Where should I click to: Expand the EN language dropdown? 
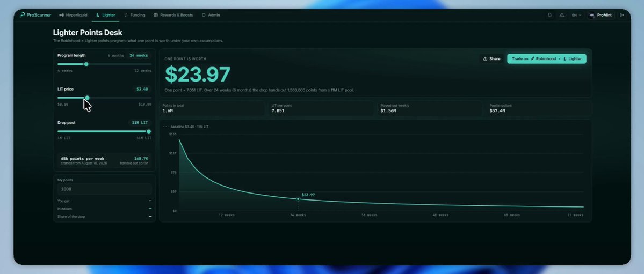click(x=576, y=15)
